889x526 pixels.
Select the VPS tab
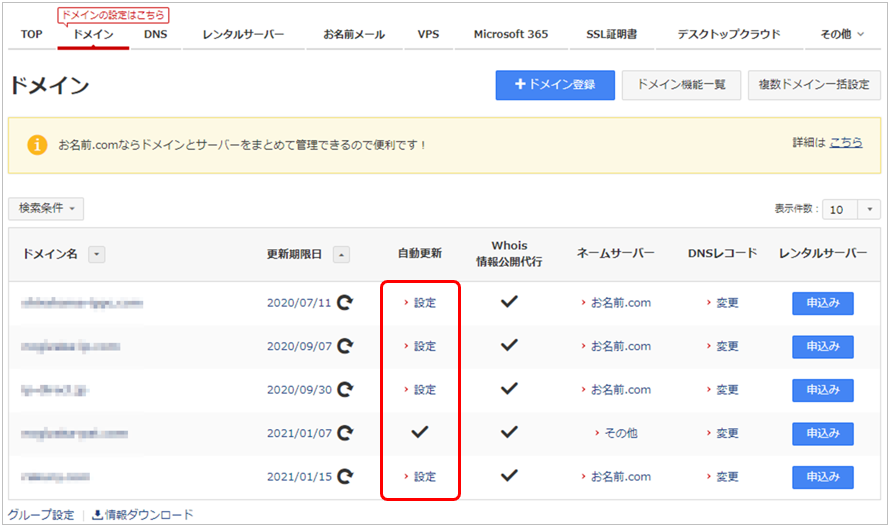pyautogui.click(x=428, y=35)
